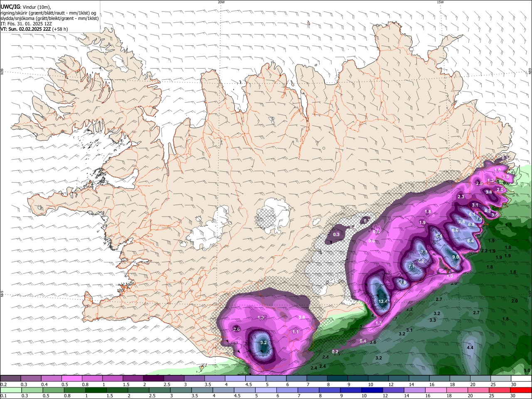Viewport: 532px width, 399px height.
Task: Pick the lavender 4 swatch in the purple-pink legend row
Action: pos(235,378)
